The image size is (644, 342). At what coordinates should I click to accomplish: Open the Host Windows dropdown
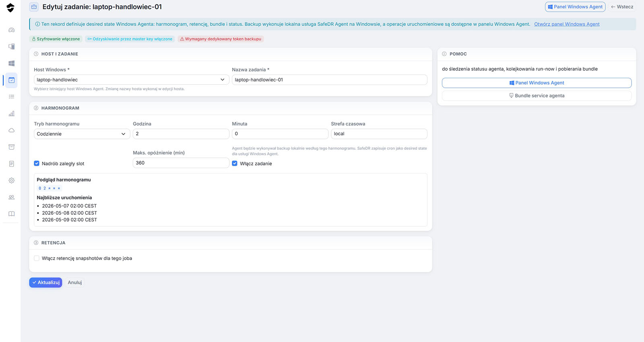132,80
